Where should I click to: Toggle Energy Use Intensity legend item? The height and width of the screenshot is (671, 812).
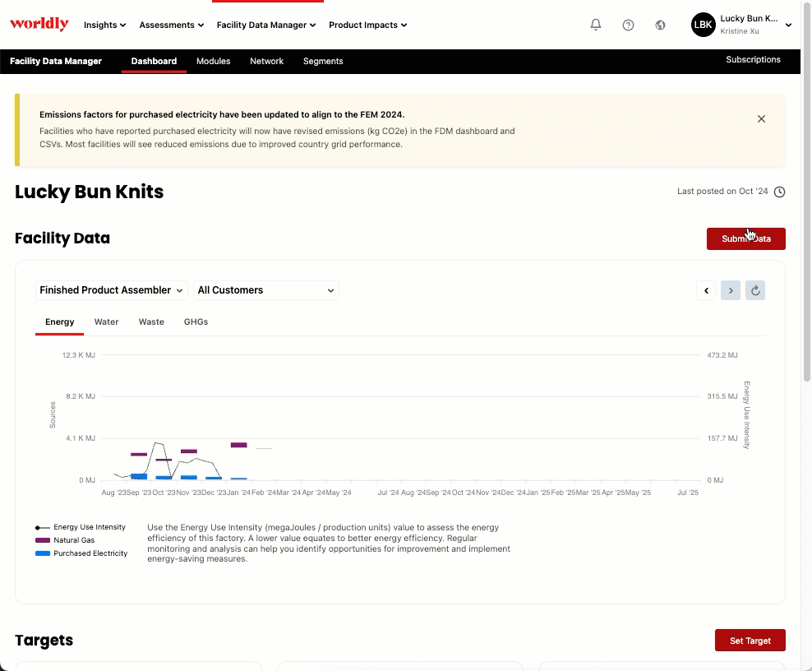coord(89,527)
